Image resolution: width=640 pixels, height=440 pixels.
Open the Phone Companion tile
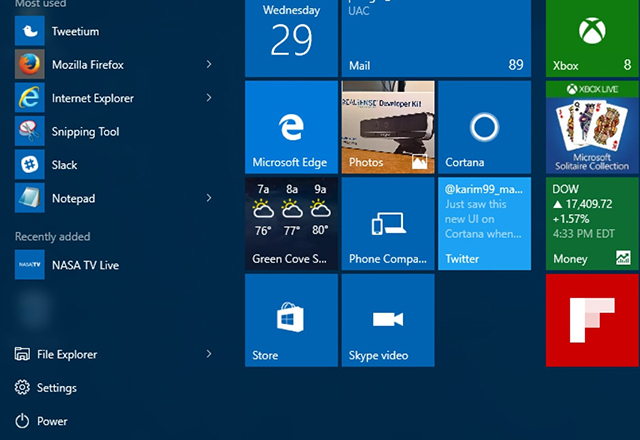coord(388,224)
